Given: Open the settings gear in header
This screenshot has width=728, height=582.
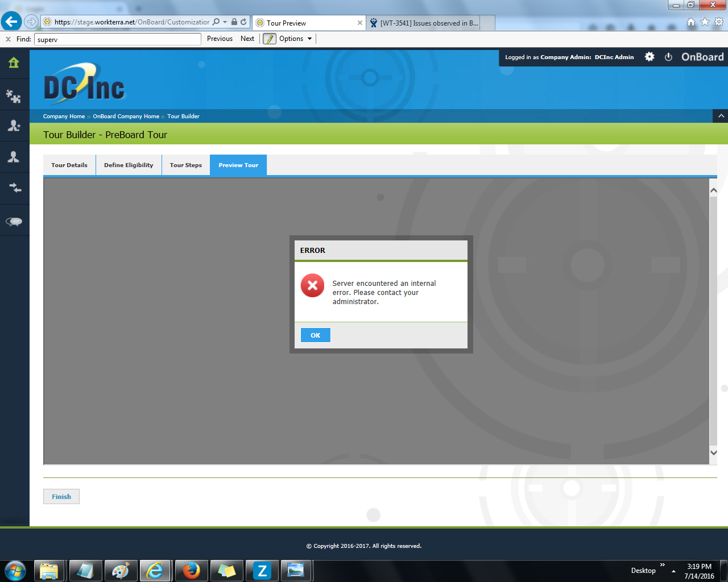Looking at the screenshot, I should 650,57.
